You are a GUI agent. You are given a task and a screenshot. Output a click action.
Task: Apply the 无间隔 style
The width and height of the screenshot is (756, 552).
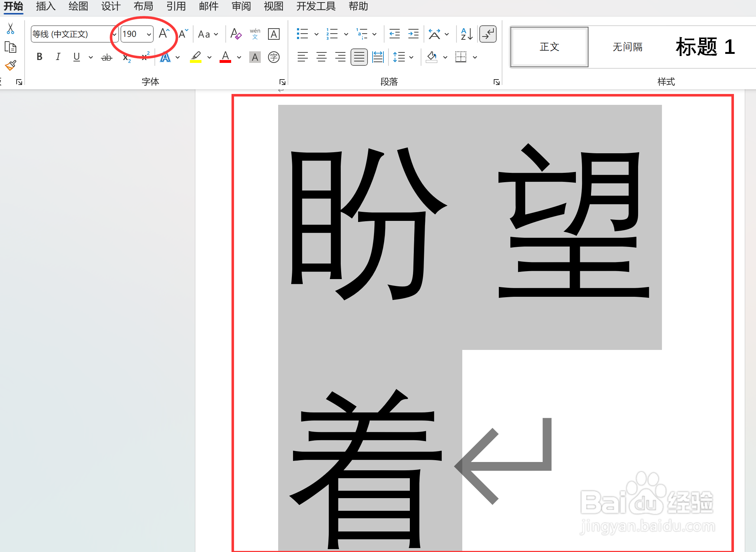(x=627, y=47)
